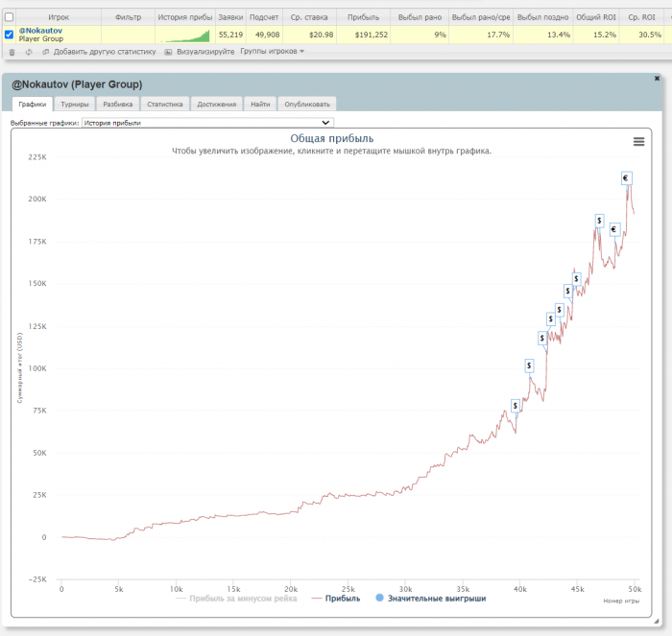Image resolution: width=672 pixels, height=636 pixels.
Task: Click 'Добавить другую статистику' link
Action: [x=104, y=52]
